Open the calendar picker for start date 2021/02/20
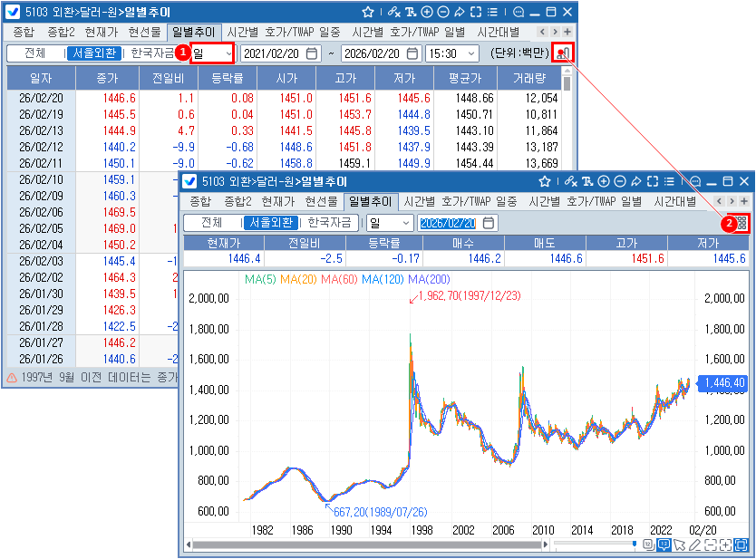 coord(313,53)
